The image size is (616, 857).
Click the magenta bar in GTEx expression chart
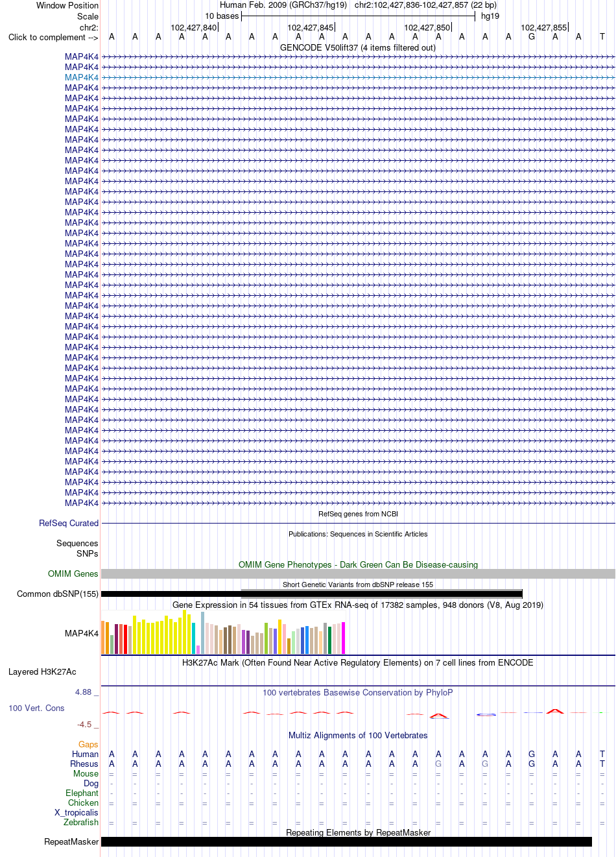coord(343,638)
